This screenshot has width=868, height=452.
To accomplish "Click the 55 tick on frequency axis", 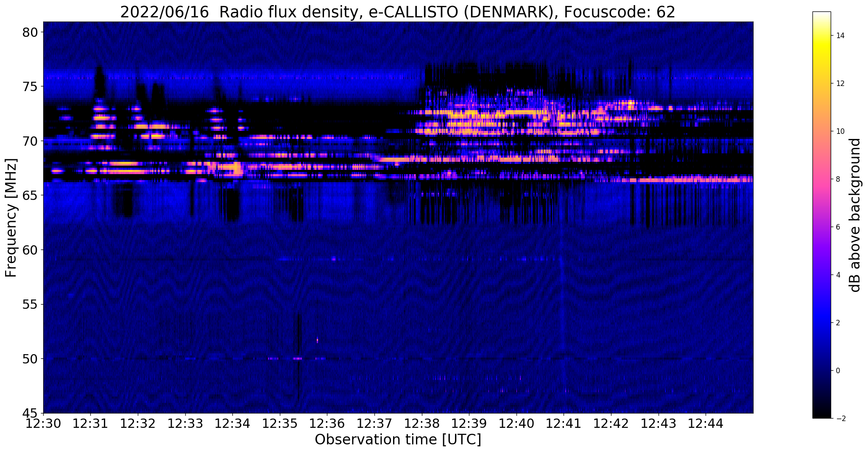I will pyautogui.click(x=30, y=305).
